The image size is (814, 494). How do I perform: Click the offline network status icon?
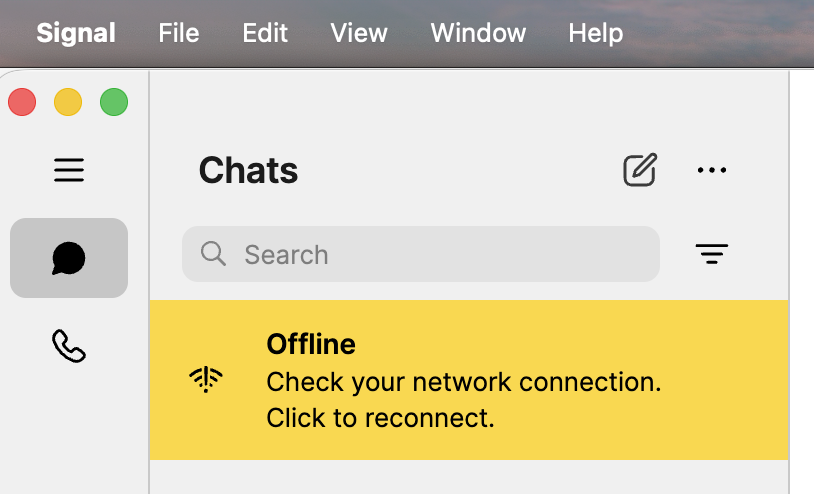click(206, 380)
